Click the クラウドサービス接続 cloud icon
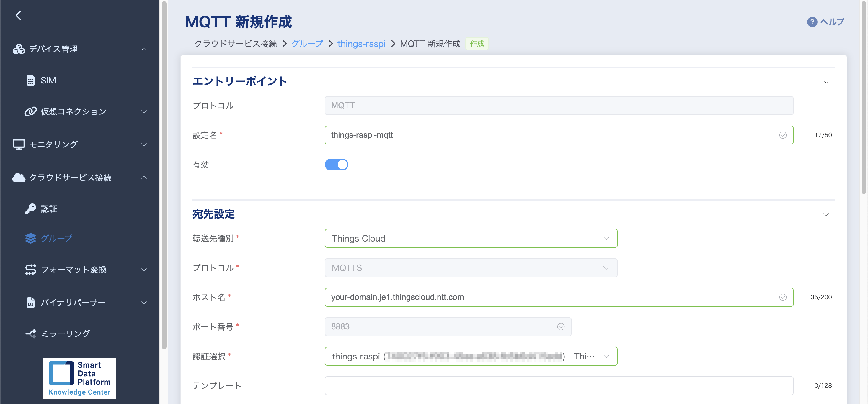The width and height of the screenshot is (868, 404). (19, 178)
